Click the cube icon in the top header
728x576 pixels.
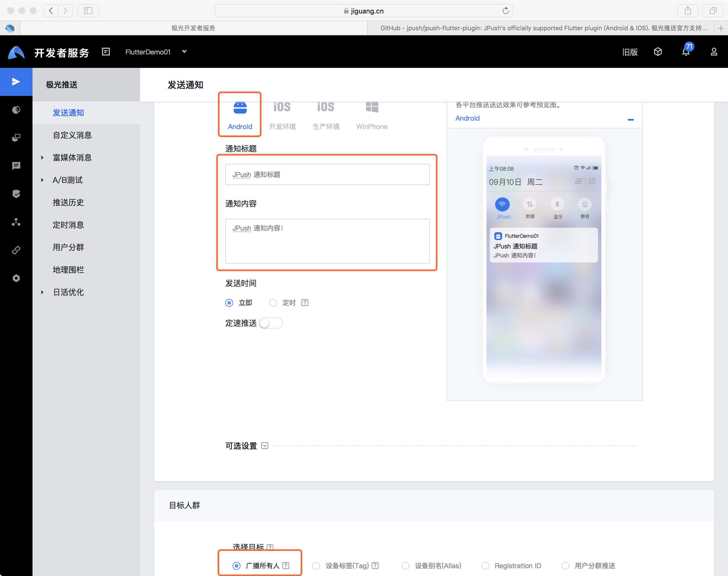658,52
